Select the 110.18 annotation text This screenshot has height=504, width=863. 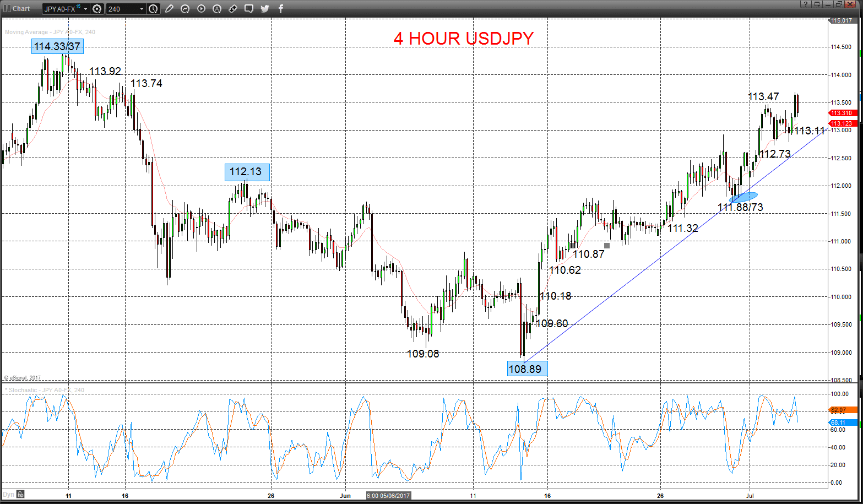(x=555, y=296)
